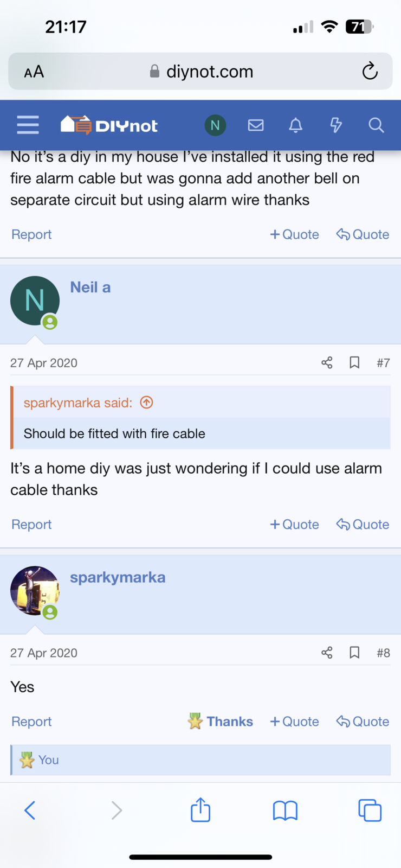Open sparkymarka's profile username link

tap(118, 577)
